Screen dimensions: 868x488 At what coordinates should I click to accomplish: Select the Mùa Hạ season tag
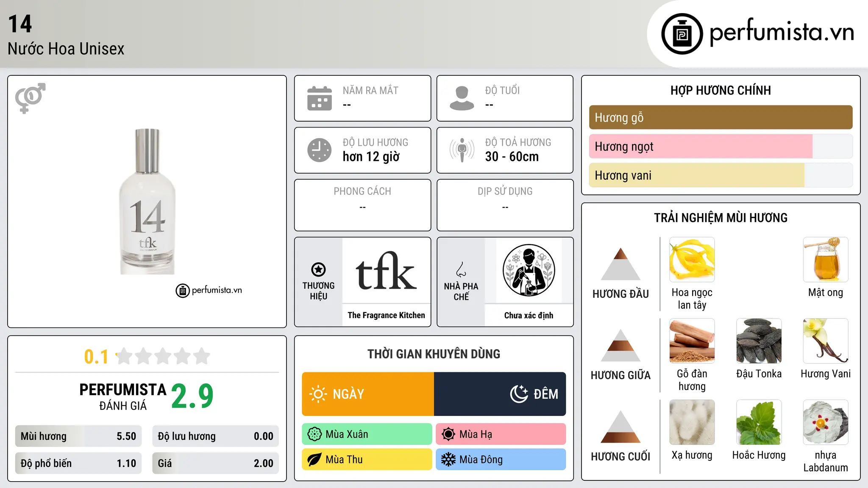pyautogui.click(x=501, y=434)
